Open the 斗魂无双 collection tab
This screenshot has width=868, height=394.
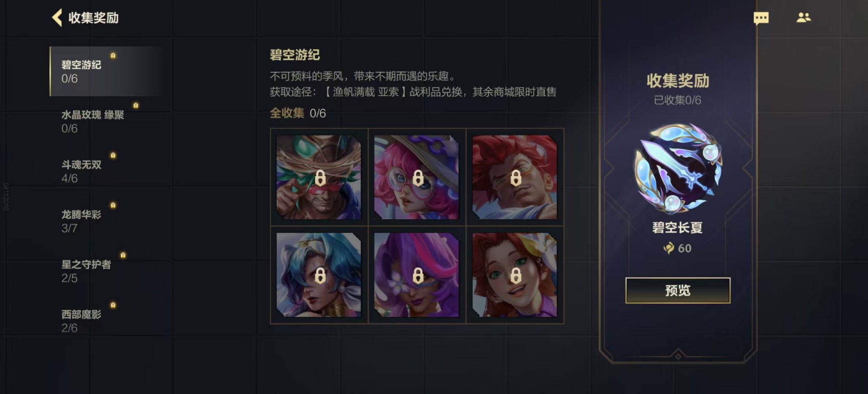[108, 171]
